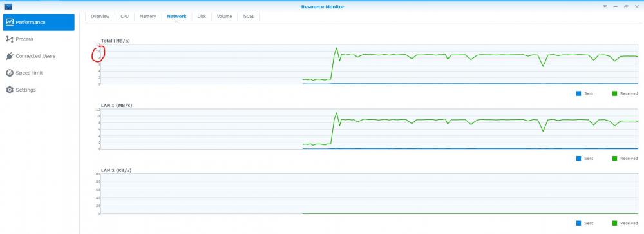Switch to the Overview tab

[100, 17]
